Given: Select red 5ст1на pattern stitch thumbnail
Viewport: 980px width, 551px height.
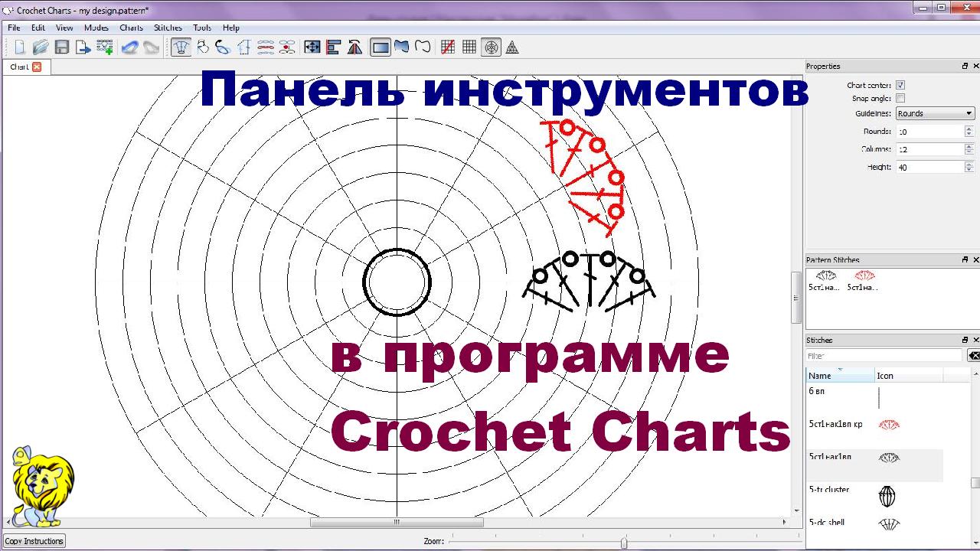Looking at the screenshot, I should (x=864, y=281).
